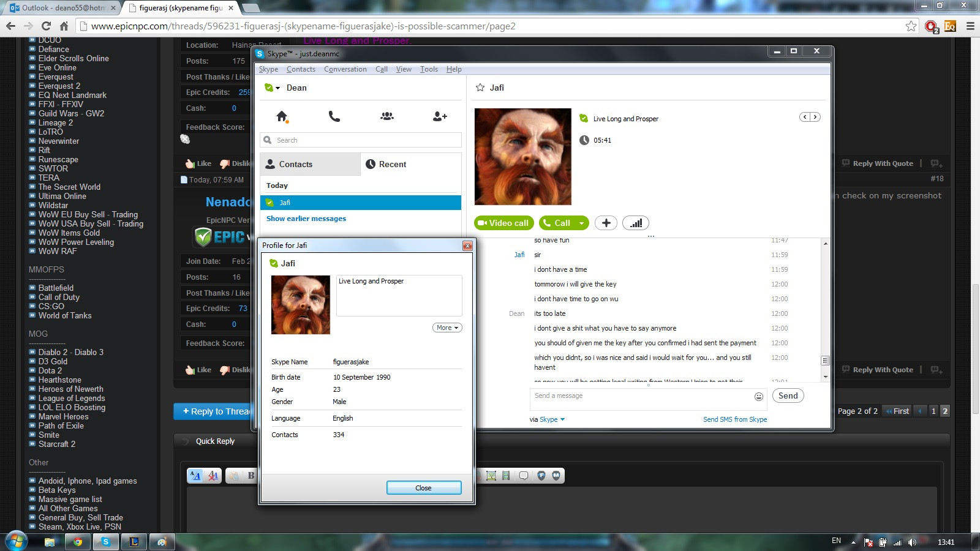Show hidden system tray icons

click(853, 542)
